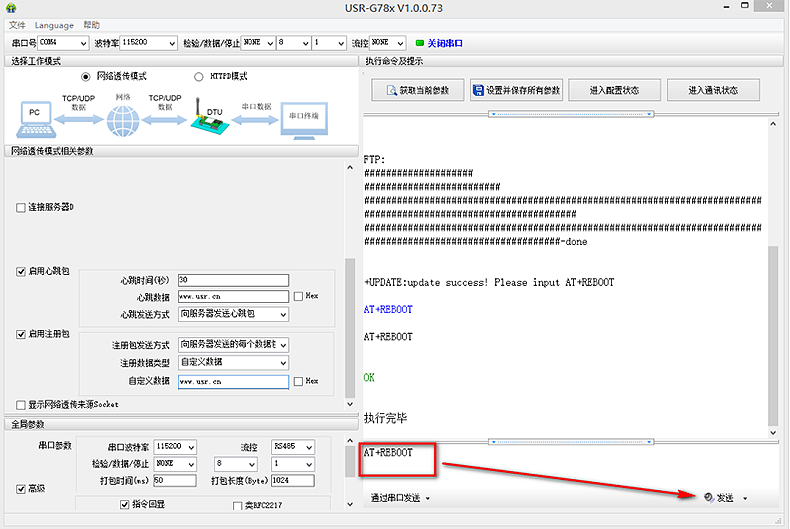Image resolution: width=790 pixels, height=529 pixels.
Task: Click the 设置并保存所有参数 floppy disk icon
Action: tap(479, 90)
